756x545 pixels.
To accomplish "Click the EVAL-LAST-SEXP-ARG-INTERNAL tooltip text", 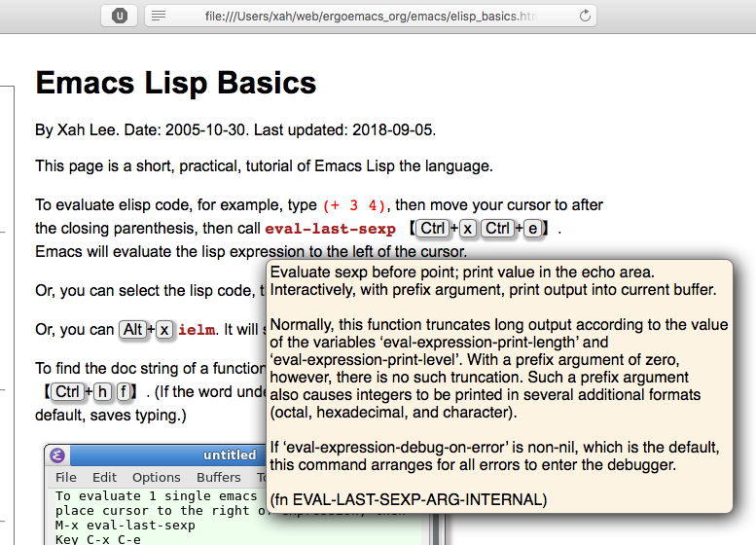I will [x=417, y=499].
